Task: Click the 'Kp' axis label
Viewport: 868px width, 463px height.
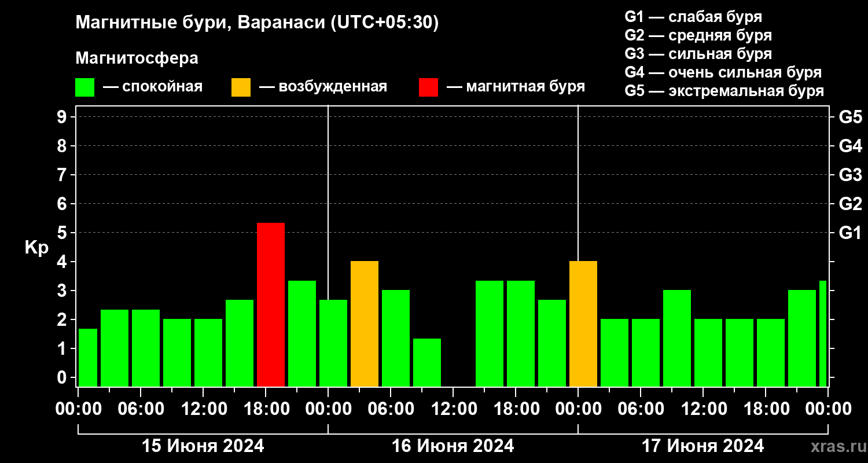Action: (x=36, y=248)
